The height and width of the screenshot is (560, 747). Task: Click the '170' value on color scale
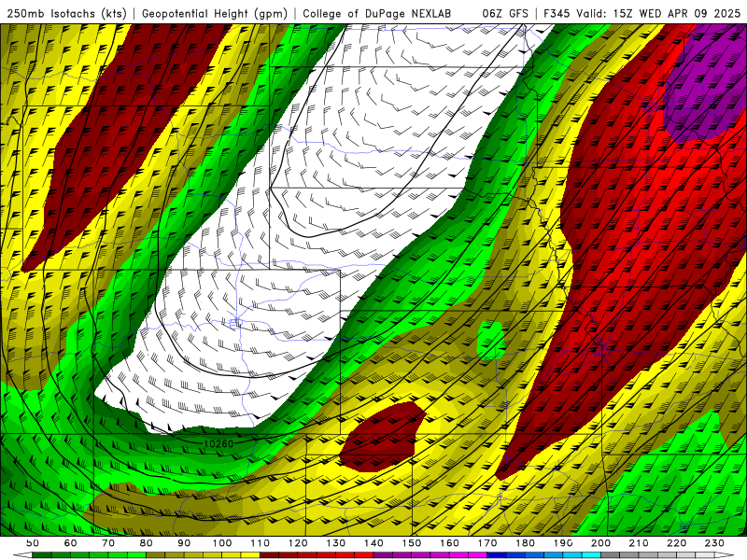tap(487, 543)
